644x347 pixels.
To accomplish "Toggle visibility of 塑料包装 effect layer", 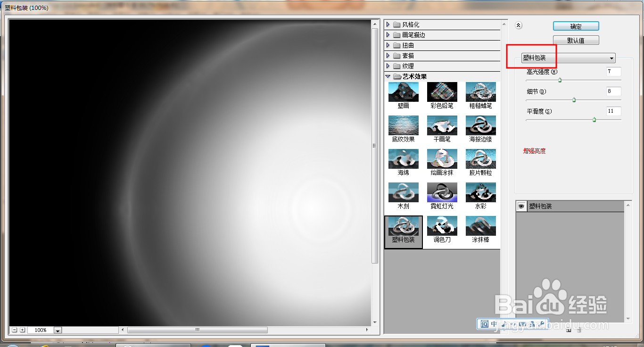I will pyautogui.click(x=521, y=207).
